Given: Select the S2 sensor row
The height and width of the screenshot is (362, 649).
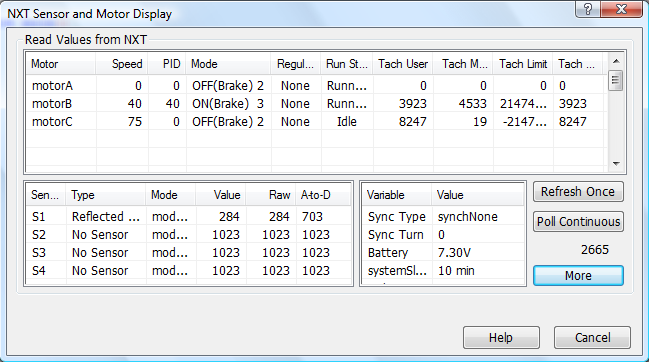Looking at the screenshot, I should (189, 235).
